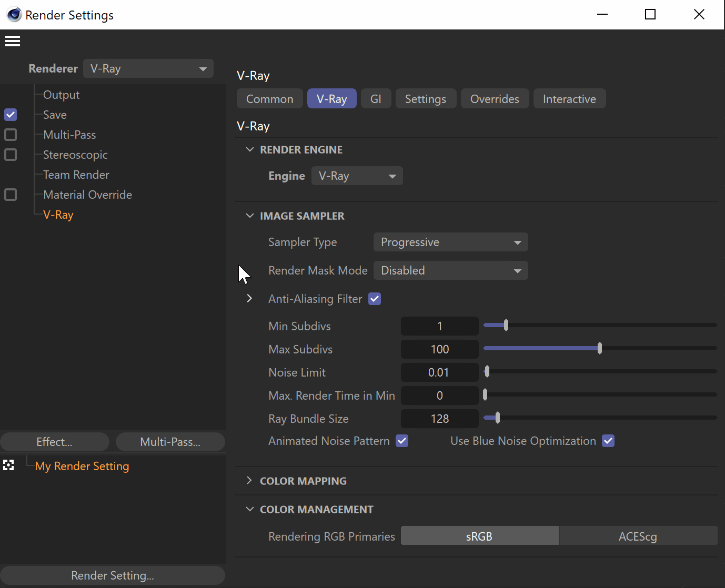Viewport: 725px width, 588px height.
Task: Open the Overrides tab
Action: pos(495,99)
